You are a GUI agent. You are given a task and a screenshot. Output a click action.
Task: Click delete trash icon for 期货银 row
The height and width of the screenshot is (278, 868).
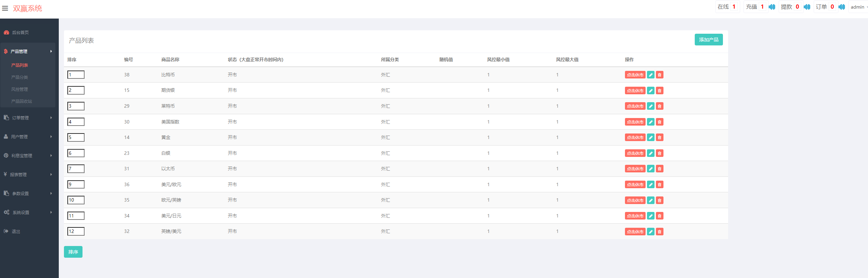(x=659, y=90)
